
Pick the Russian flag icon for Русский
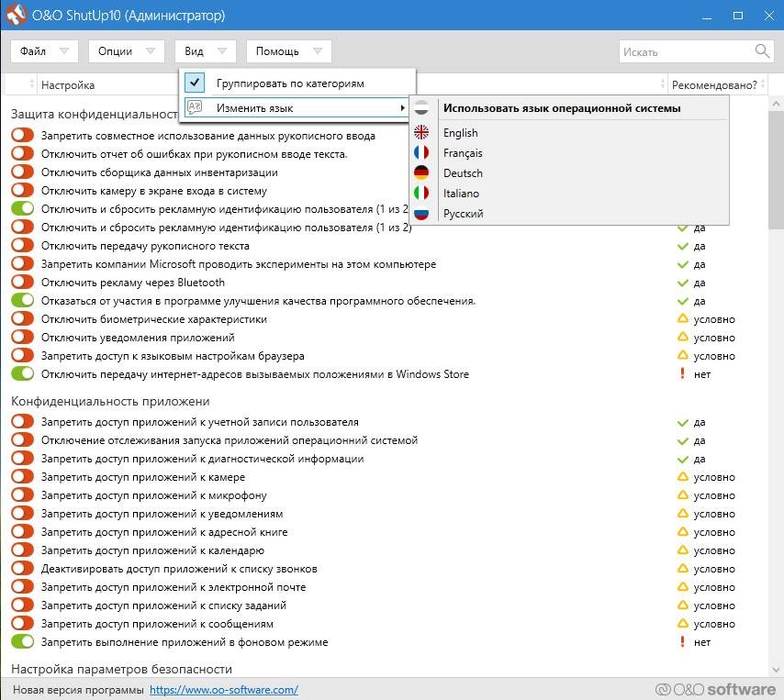pyautogui.click(x=421, y=214)
